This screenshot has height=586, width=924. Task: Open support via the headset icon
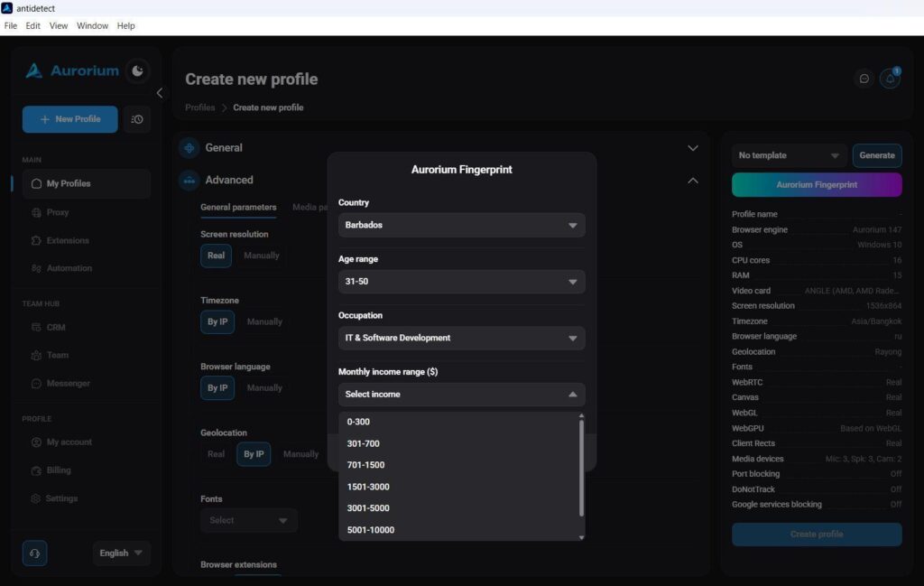pos(35,553)
